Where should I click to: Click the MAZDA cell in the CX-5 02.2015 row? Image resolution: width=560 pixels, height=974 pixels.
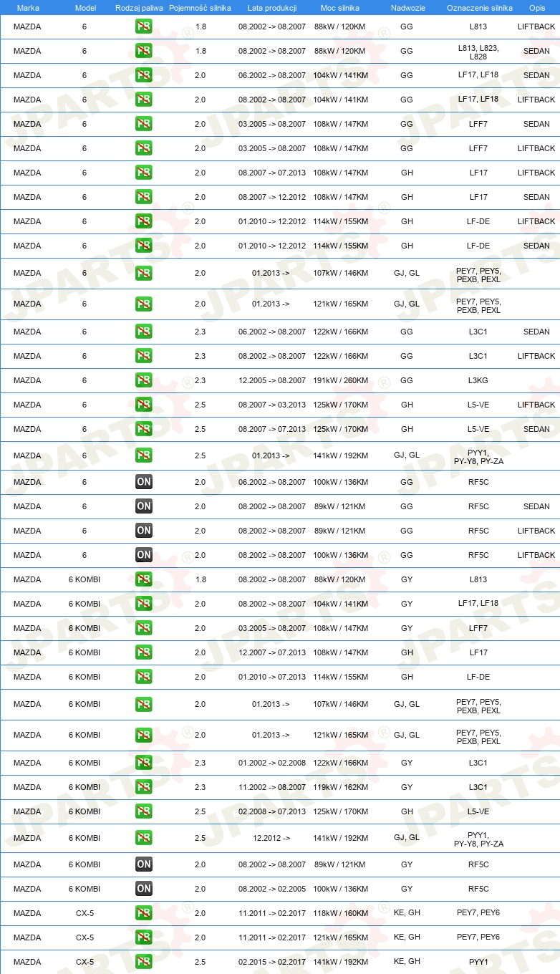tap(27, 962)
